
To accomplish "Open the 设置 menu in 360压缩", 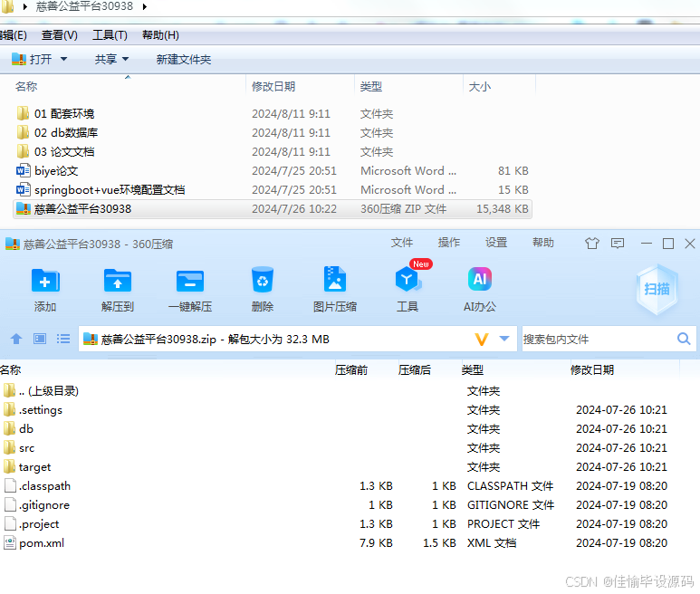I will (496, 243).
